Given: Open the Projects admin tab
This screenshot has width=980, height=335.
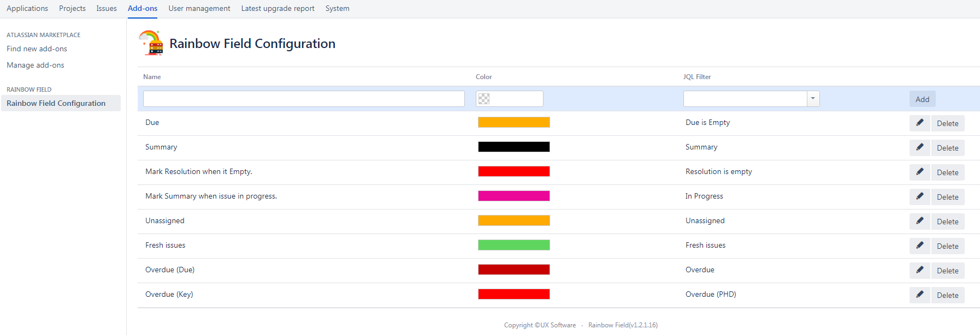Looking at the screenshot, I should (x=72, y=8).
